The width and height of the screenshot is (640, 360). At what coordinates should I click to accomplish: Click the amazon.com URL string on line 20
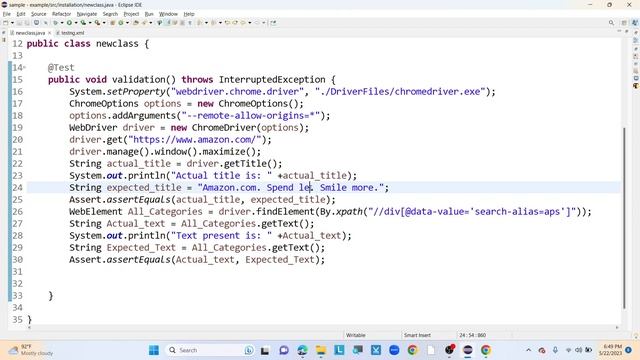point(195,140)
